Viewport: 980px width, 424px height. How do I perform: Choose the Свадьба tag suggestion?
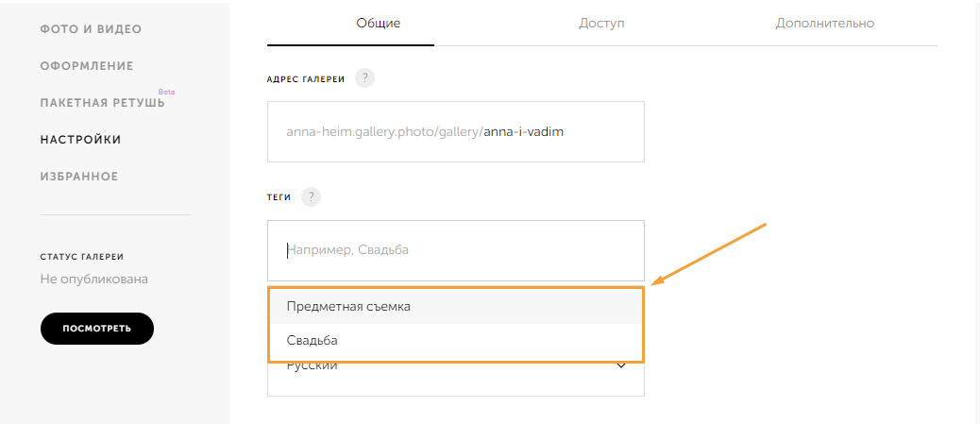pyautogui.click(x=456, y=341)
